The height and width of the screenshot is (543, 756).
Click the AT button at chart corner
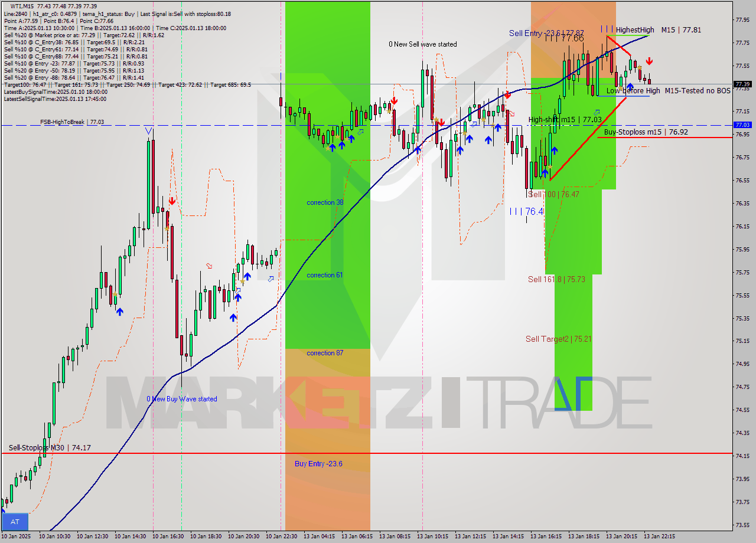tap(15, 522)
